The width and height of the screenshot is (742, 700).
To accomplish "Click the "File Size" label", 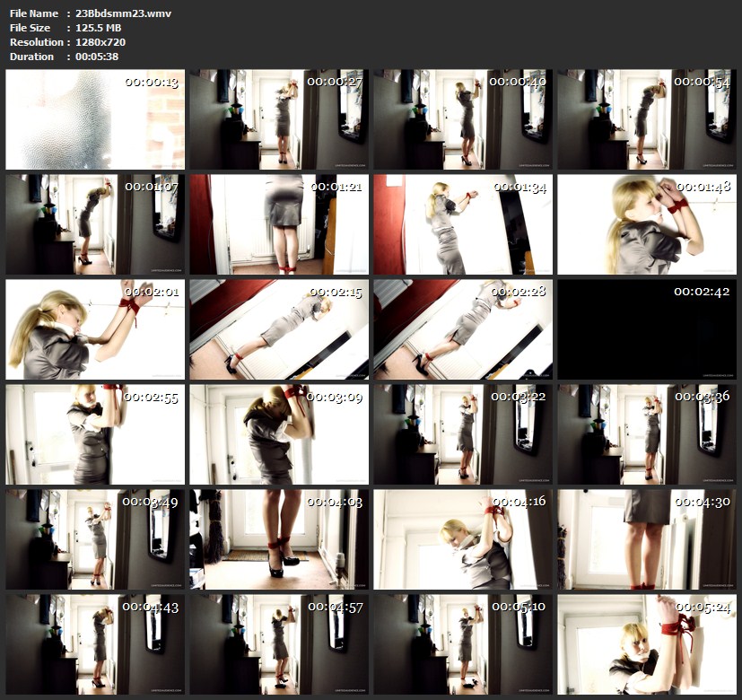I will click(30, 28).
